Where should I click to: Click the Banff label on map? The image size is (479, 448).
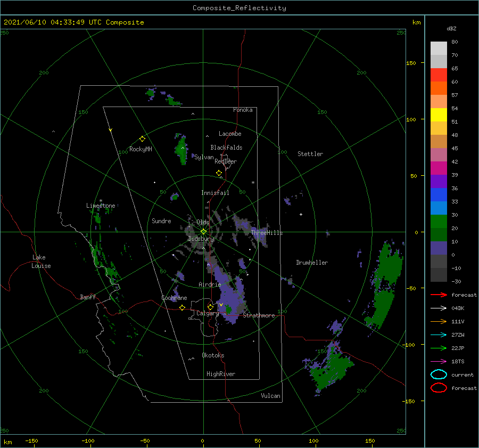(x=88, y=297)
